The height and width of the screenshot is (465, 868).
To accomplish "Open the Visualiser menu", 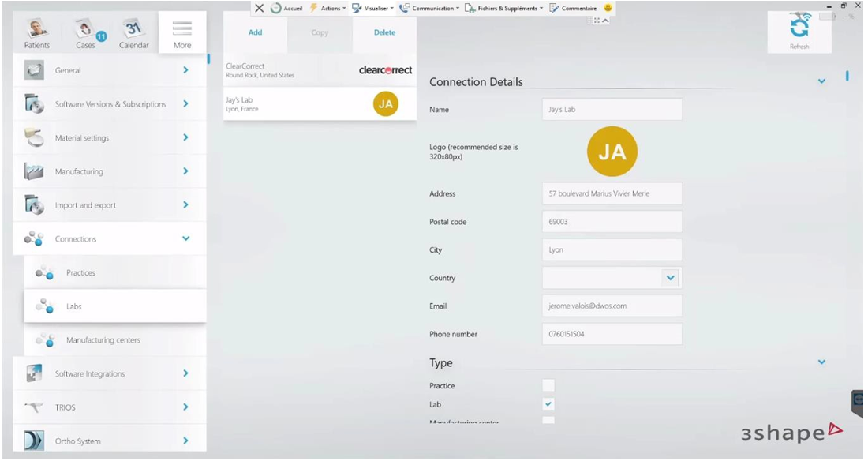I will coord(372,9).
